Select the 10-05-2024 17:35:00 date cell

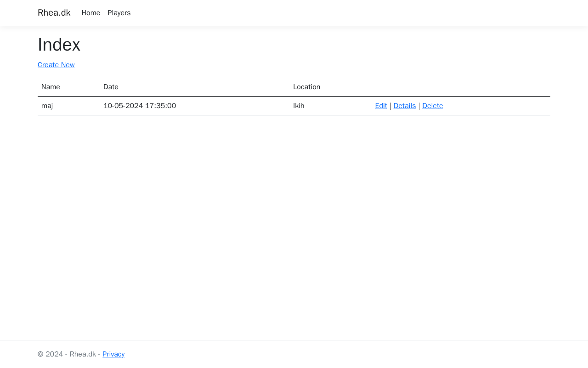pyautogui.click(x=140, y=106)
